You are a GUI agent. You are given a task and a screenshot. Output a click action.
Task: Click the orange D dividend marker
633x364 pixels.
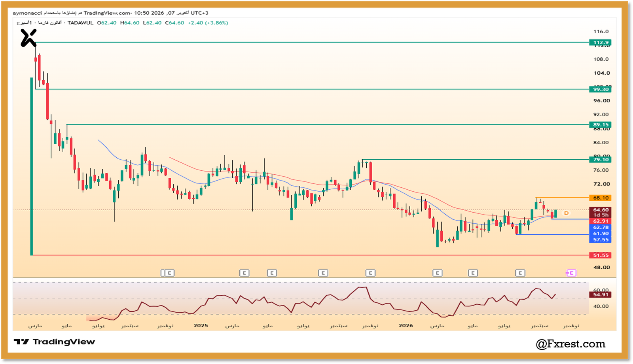click(x=566, y=213)
